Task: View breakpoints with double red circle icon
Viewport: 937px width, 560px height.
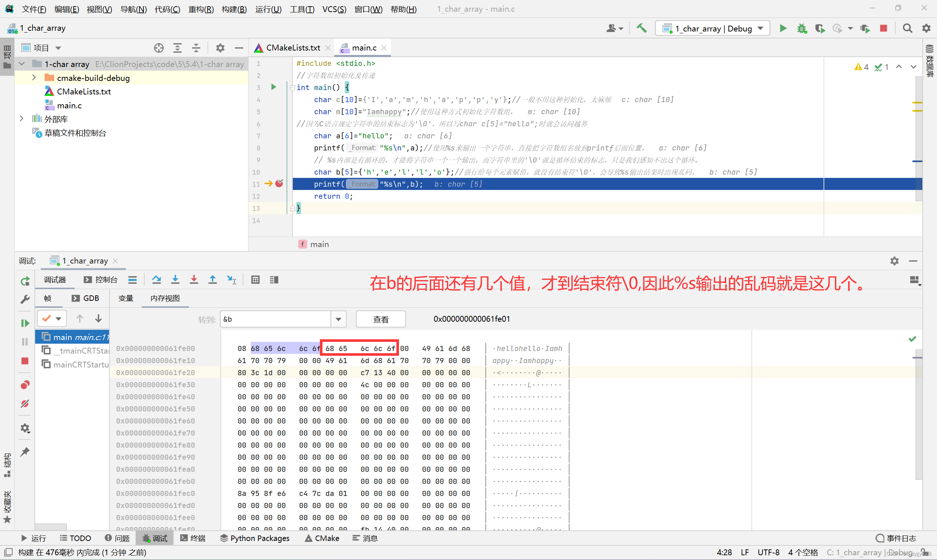Action: click(25, 385)
